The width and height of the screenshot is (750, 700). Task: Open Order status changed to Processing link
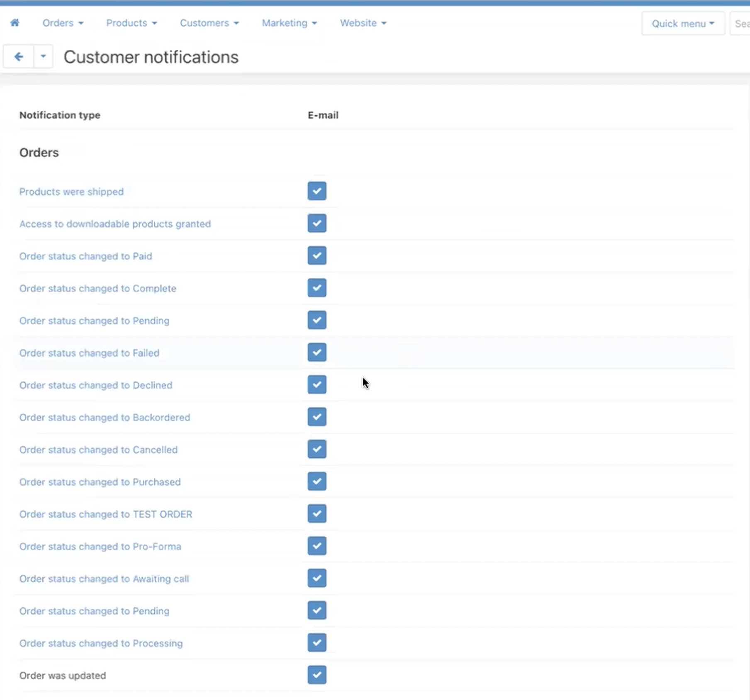(101, 644)
